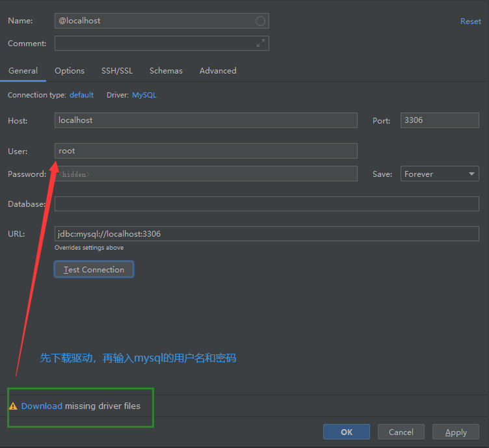489x448 pixels.
Task: Switch to the Options tab
Action: (70, 71)
